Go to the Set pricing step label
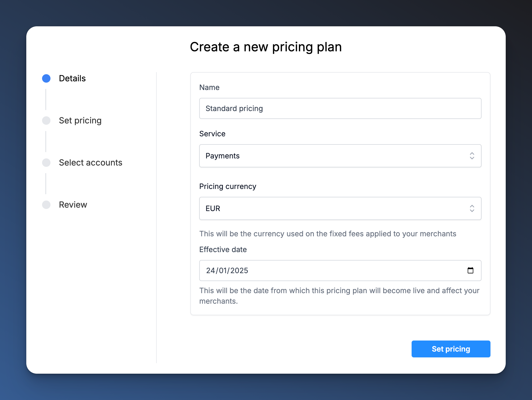The image size is (532, 400). click(80, 121)
